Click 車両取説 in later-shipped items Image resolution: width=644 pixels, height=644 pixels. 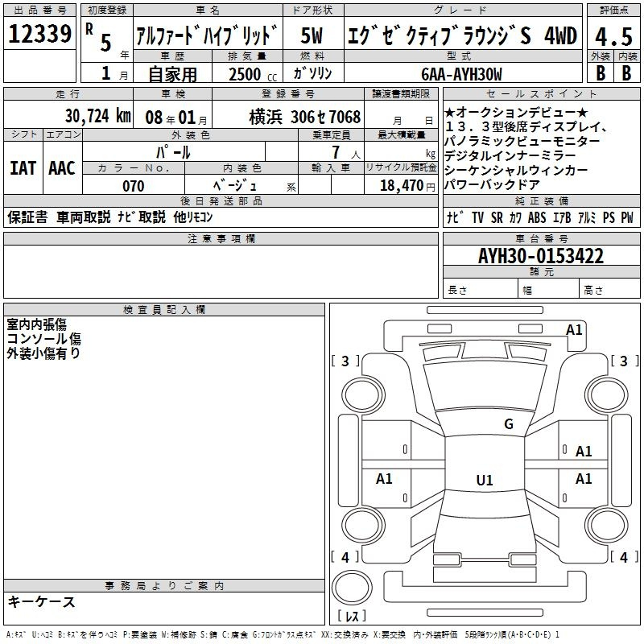[84, 217]
